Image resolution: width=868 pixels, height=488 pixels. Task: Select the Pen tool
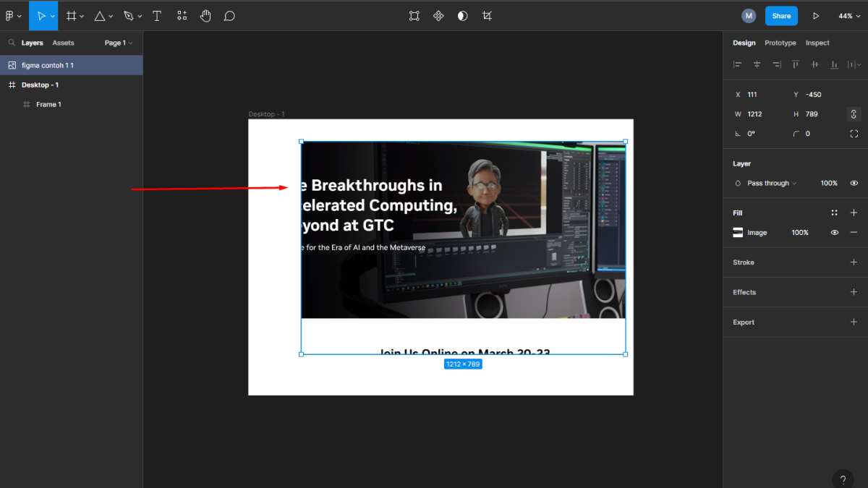pyautogui.click(x=129, y=15)
